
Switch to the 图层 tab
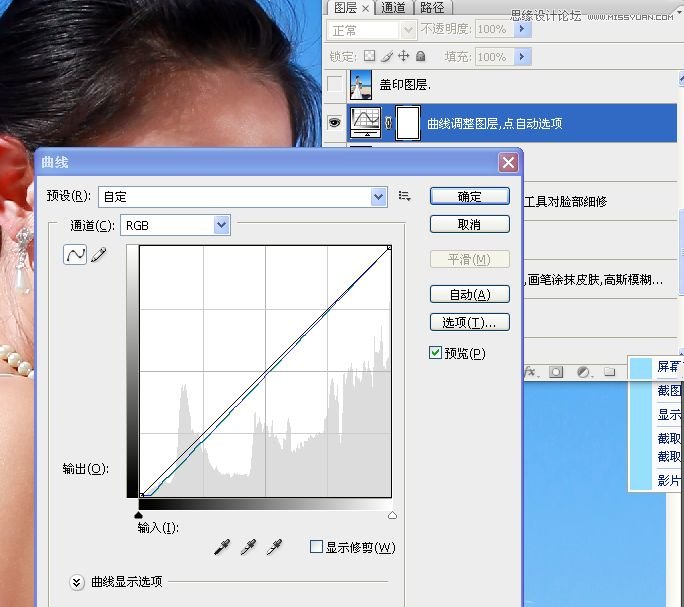(345, 7)
